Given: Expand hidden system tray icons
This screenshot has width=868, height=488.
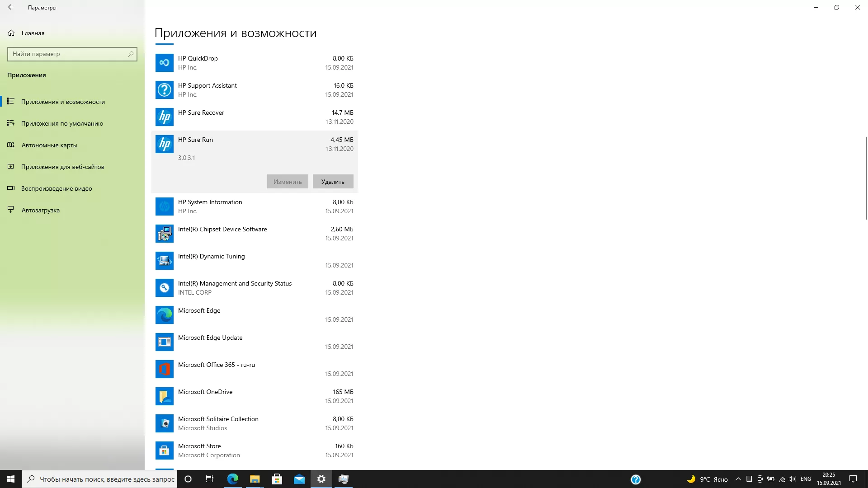Looking at the screenshot, I should click(738, 479).
